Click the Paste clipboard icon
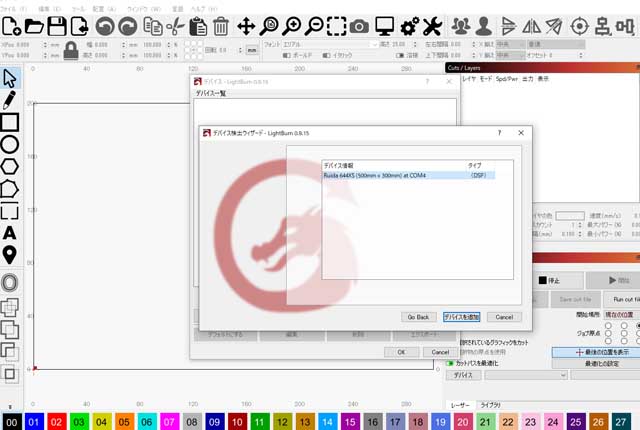 198,27
